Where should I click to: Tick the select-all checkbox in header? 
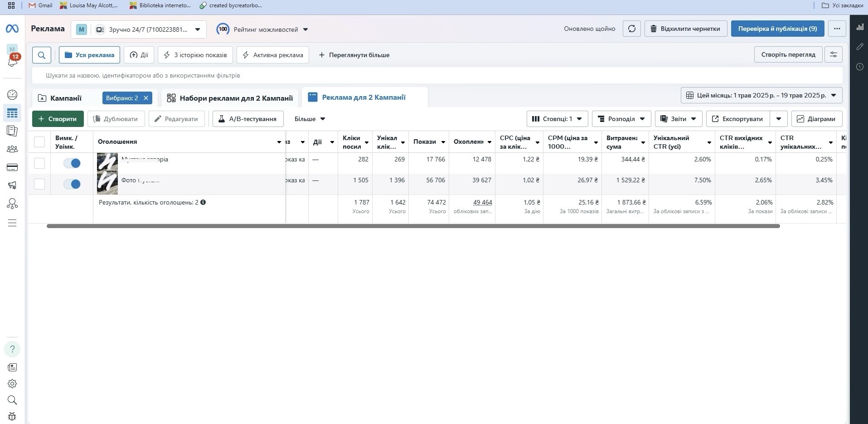39,142
